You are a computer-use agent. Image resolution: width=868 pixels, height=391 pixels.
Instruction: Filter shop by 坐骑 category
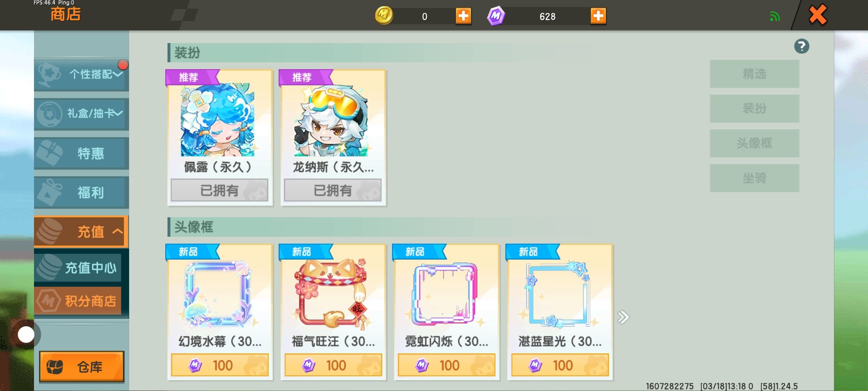754,178
